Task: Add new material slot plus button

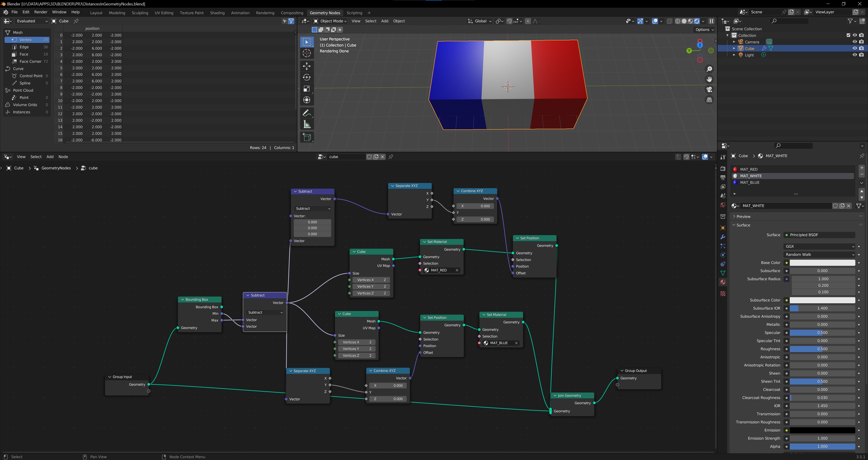Action: coord(862,168)
